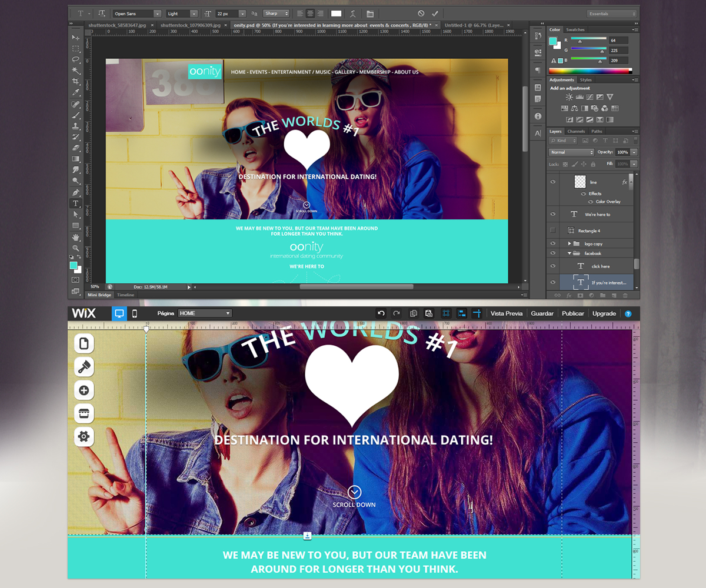Click the Wix undo arrow
The height and width of the screenshot is (588, 706).
(381, 313)
